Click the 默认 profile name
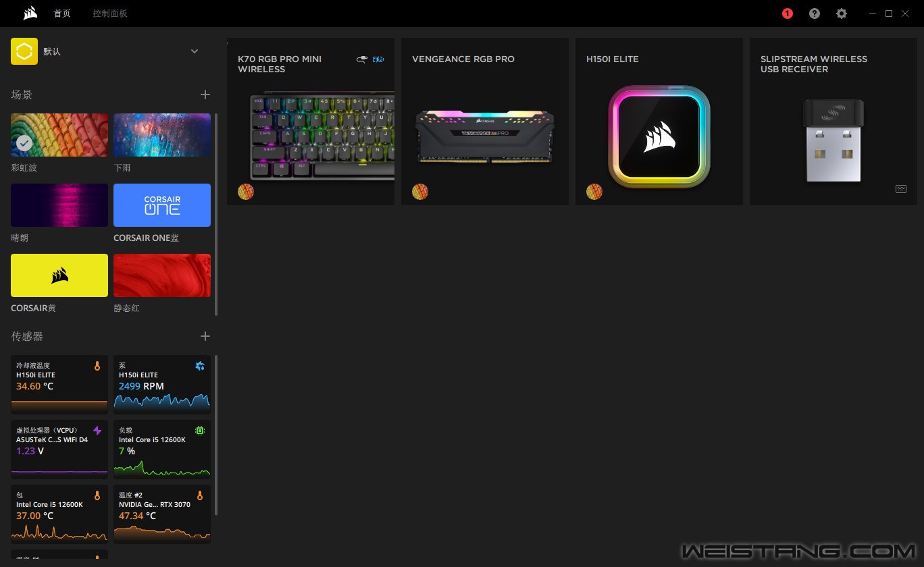 (52, 51)
